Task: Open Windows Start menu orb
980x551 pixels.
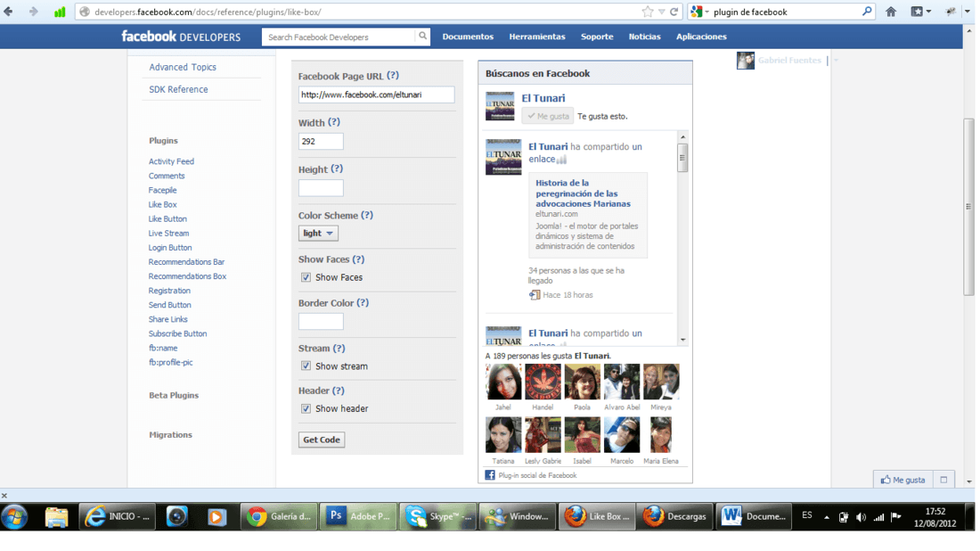Action: (x=14, y=516)
